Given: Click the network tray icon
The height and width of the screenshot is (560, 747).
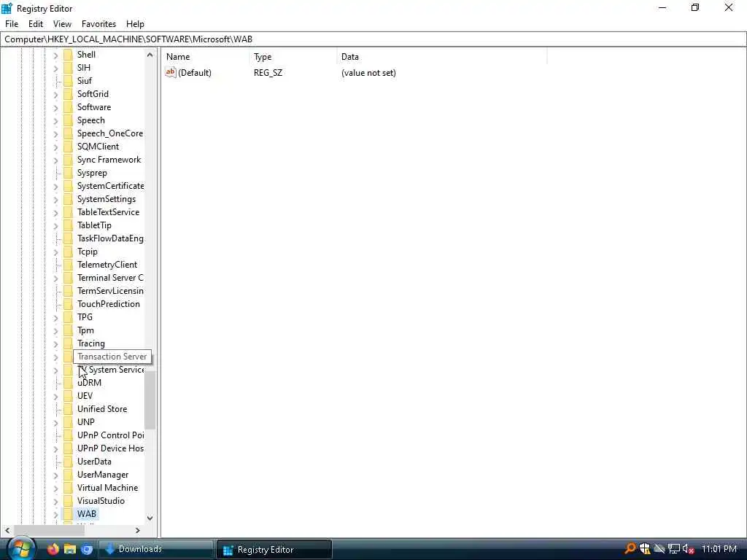Looking at the screenshot, I should (673, 549).
